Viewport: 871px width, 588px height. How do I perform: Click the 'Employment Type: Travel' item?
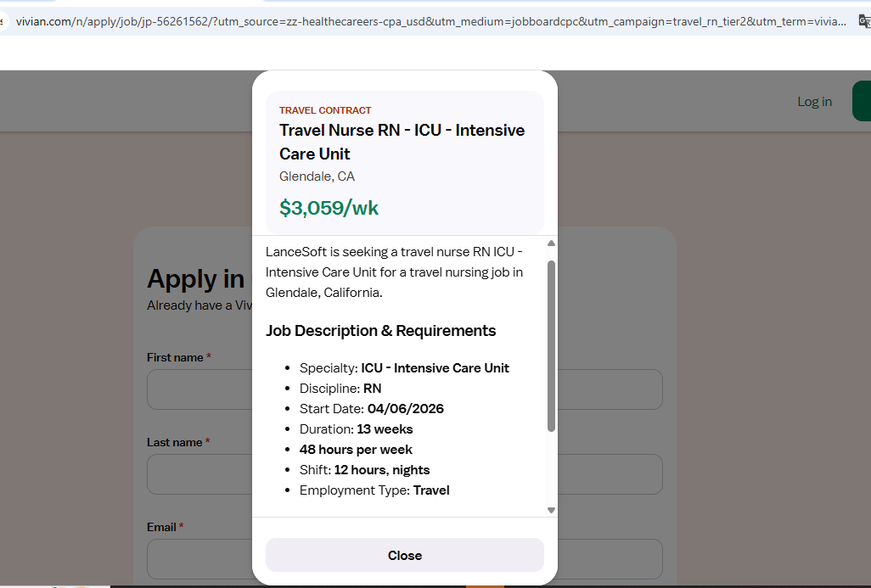point(374,490)
